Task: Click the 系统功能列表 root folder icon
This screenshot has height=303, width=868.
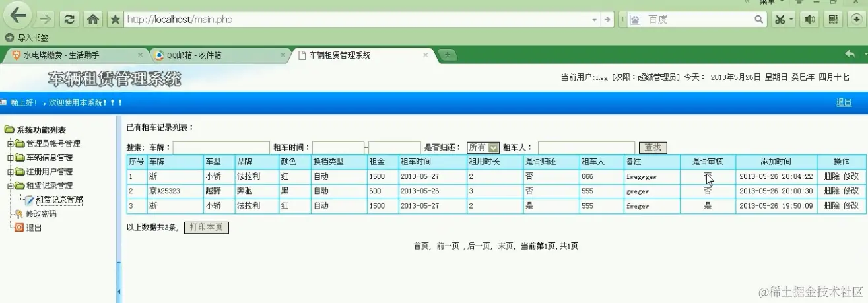Action: pos(9,130)
